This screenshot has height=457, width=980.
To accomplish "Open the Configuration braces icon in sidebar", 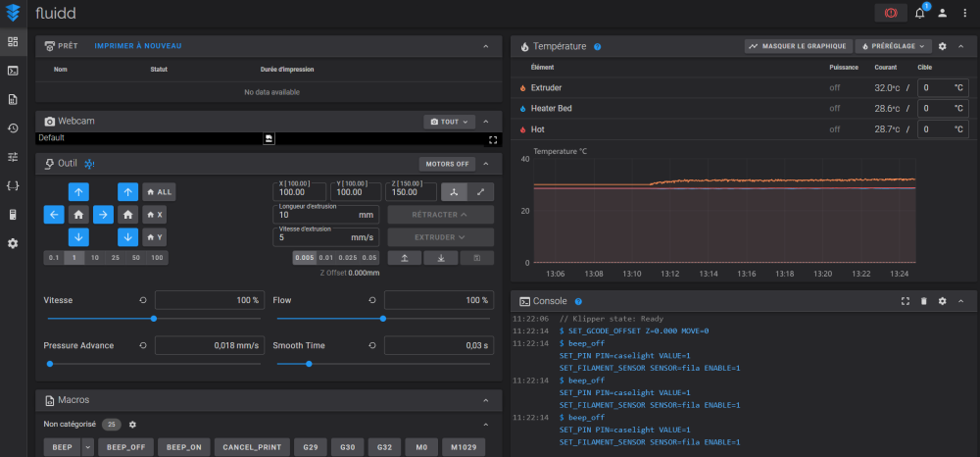I will click(13, 185).
